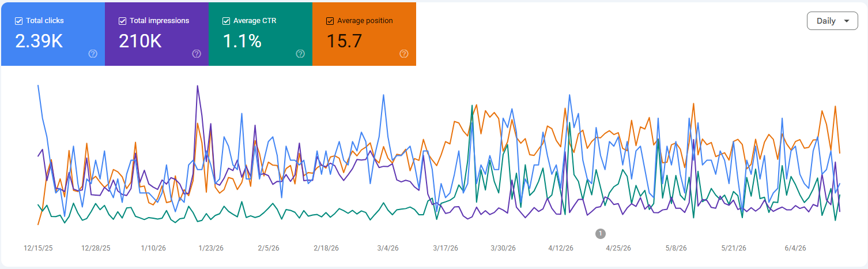Click the 4/25/26 date axis label
Viewport: 868px width, 269px height.
(x=618, y=248)
